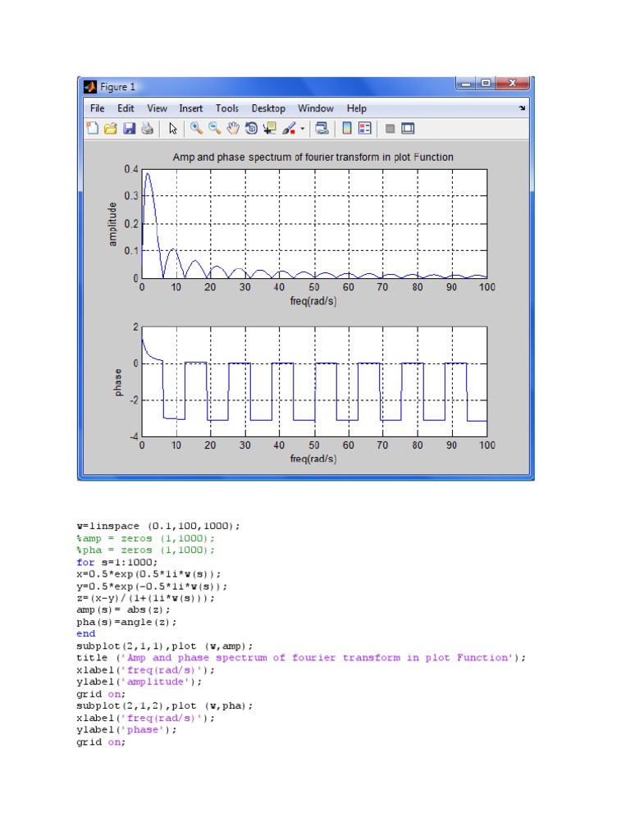This screenshot has height=840, width=630.
Task: Enable the Rotate 3D tool
Action: 251,128
